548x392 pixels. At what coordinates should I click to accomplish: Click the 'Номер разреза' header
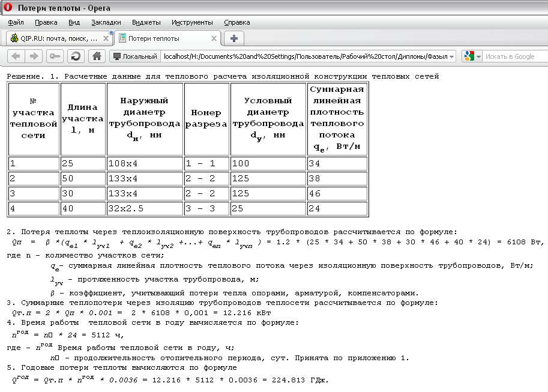pyautogui.click(x=206, y=118)
